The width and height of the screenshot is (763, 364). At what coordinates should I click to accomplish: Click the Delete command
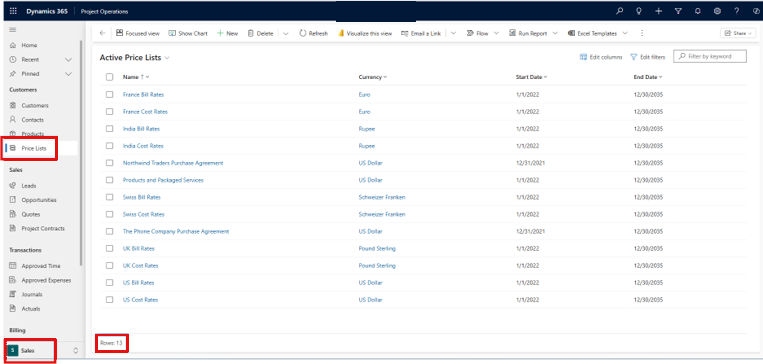click(x=260, y=34)
